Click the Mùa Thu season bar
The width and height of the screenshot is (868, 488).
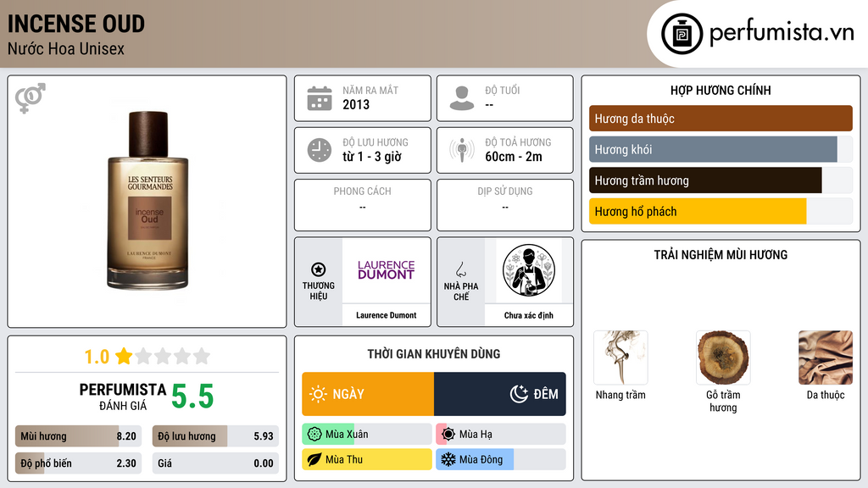[366, 459]
